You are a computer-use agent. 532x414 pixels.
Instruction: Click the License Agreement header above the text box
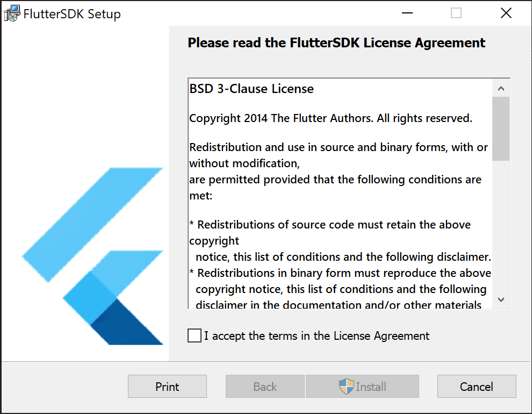(335, 42)
